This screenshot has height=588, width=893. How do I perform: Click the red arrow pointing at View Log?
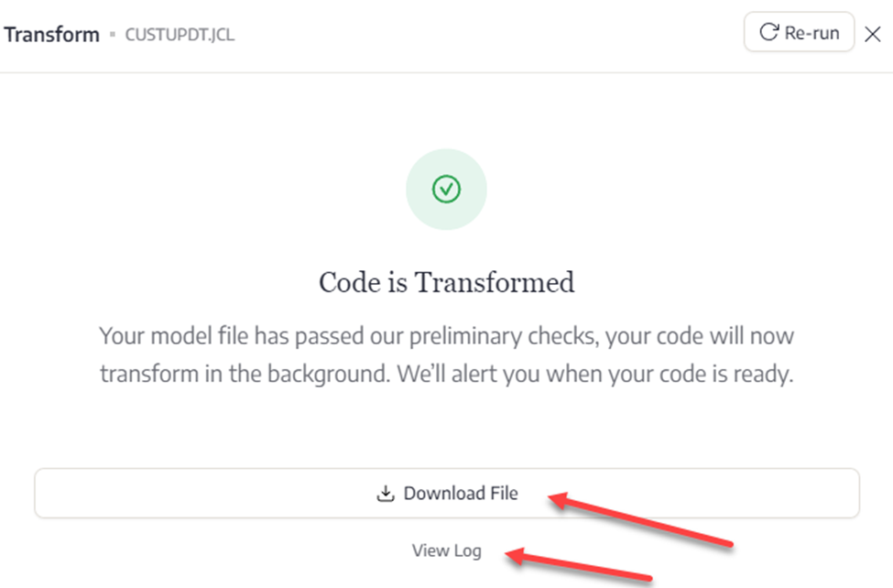coord(579,564)
